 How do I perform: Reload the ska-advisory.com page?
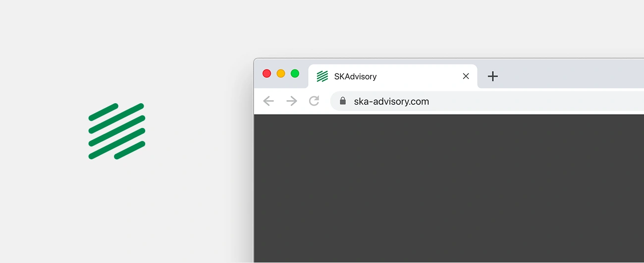click(x=314, y=101)
